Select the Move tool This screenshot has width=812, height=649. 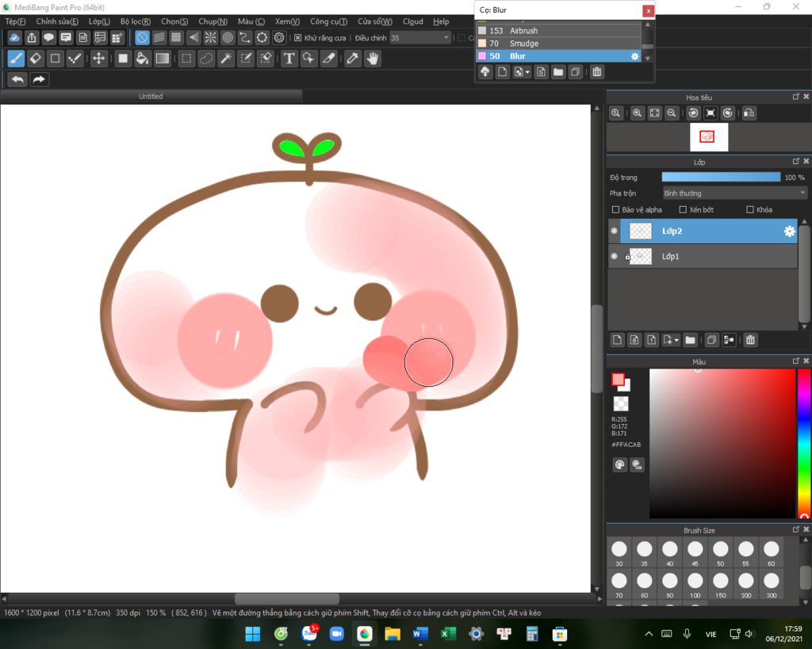[x=98, y=59]
